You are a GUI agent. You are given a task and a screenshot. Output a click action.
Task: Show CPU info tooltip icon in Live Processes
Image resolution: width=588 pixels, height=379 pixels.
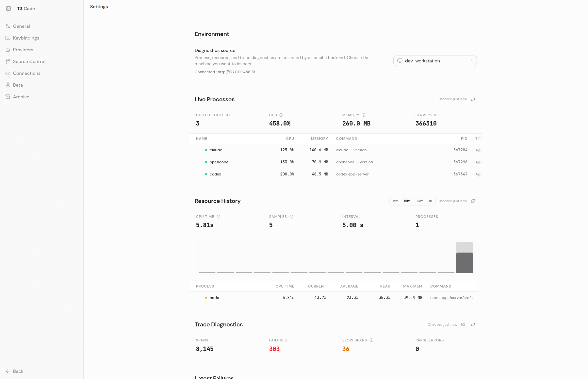tap(281, 115)
